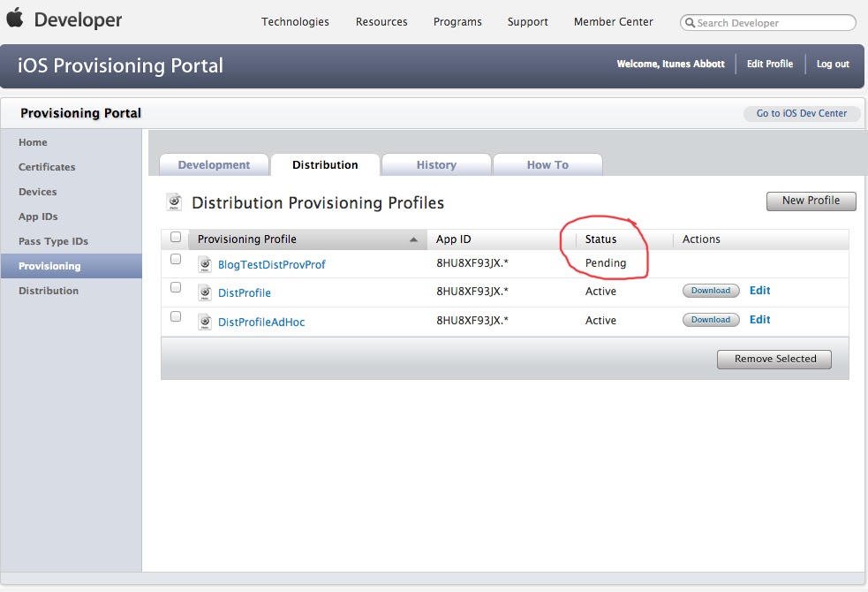The height and width of the screenshot is (592, 868).
Task: Click the Status column header
Action: click(x=600, y=239)
